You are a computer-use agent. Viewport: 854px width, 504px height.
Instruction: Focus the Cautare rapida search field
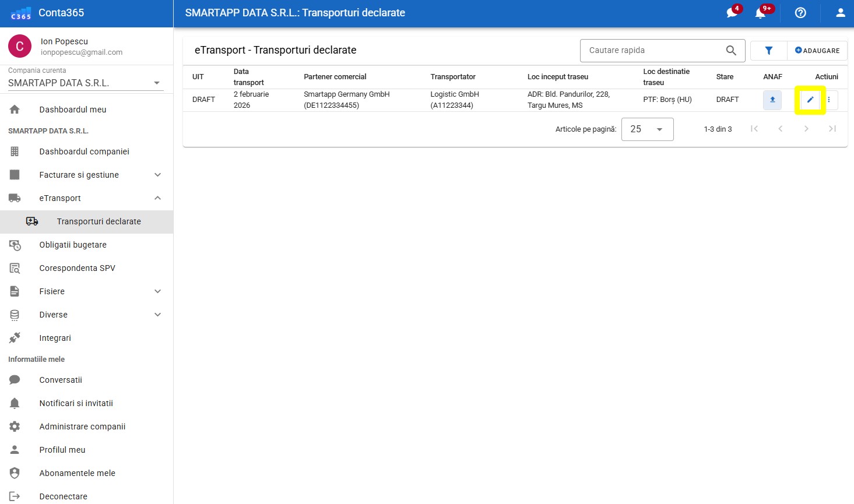[653, 51]
